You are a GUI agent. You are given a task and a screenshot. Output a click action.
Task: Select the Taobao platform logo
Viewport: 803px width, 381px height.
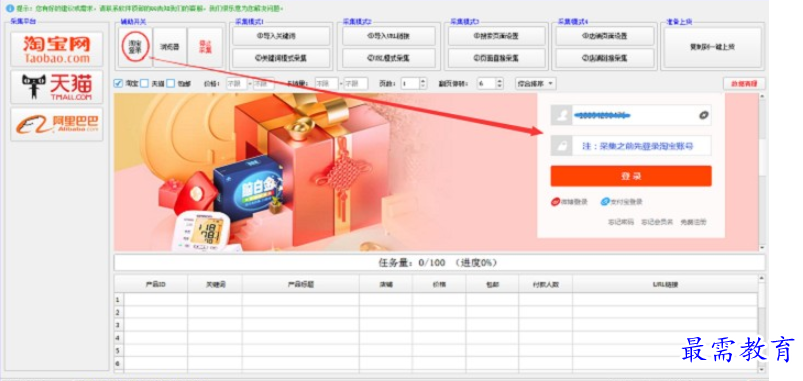coord(56,50)
